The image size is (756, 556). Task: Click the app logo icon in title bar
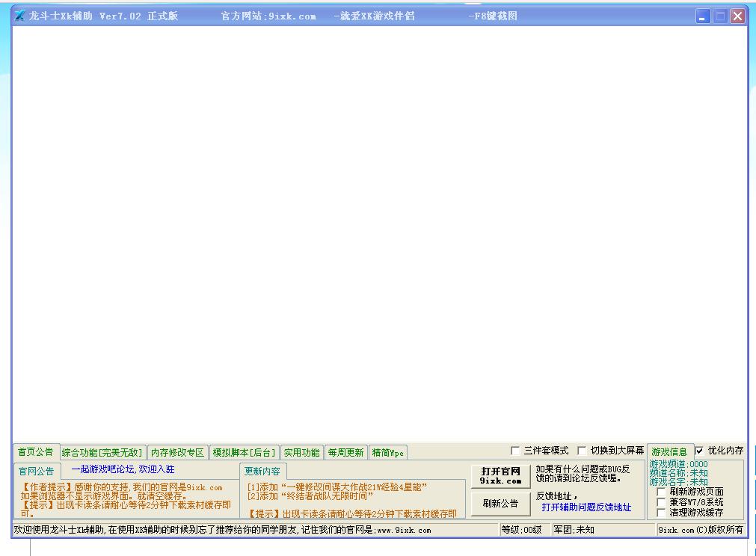tap(20, 16)
